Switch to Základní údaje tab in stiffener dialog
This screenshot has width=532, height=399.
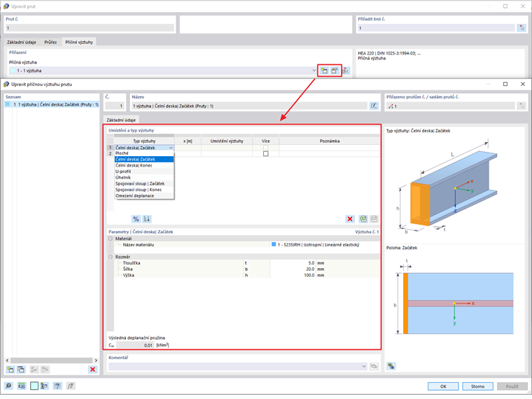pyautogui.click(x=121, y=120)
